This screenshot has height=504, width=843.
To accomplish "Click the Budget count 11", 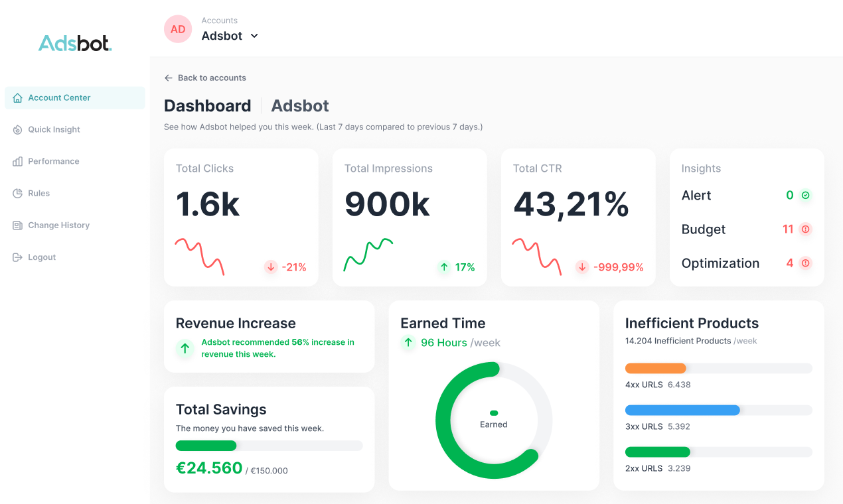I will coord(788,229).
